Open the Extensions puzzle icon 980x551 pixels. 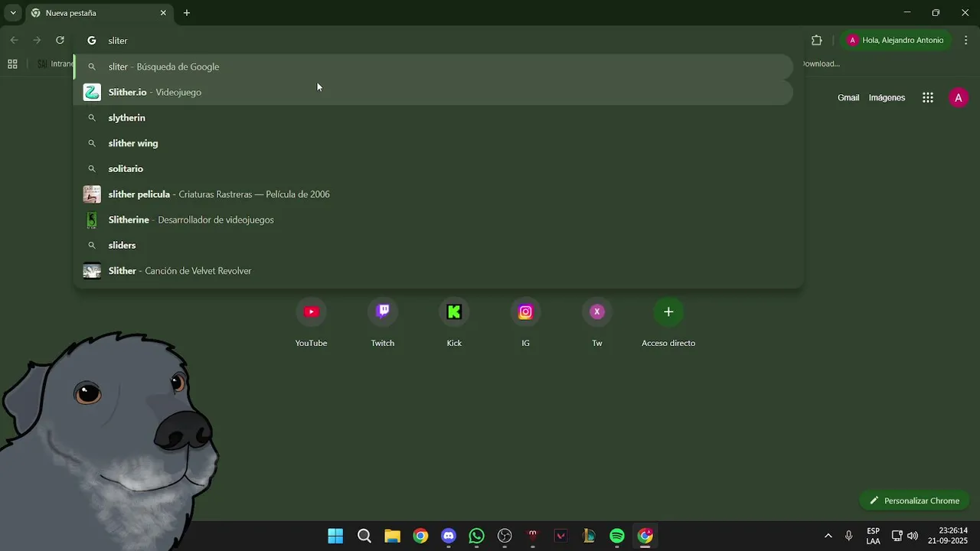[x=817, y=41]
